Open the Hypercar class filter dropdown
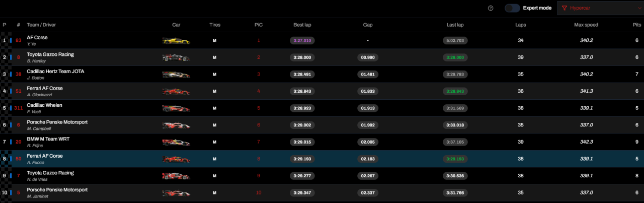Viewport: 644px width, 203px height. (600, 8)
